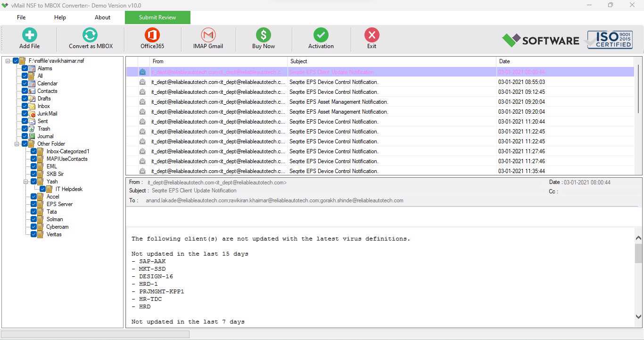Toggle the Solman checkbox
644x340 pixels.
click(33, 219)
